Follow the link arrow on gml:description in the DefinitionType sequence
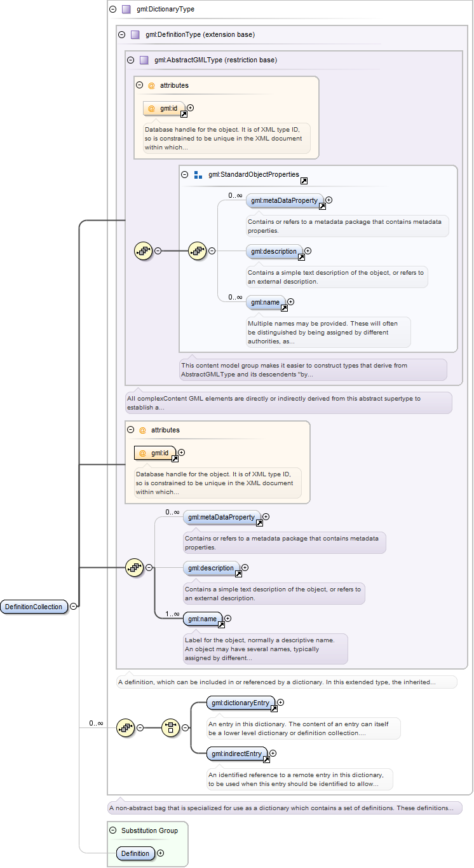 [x=238, y=574]
